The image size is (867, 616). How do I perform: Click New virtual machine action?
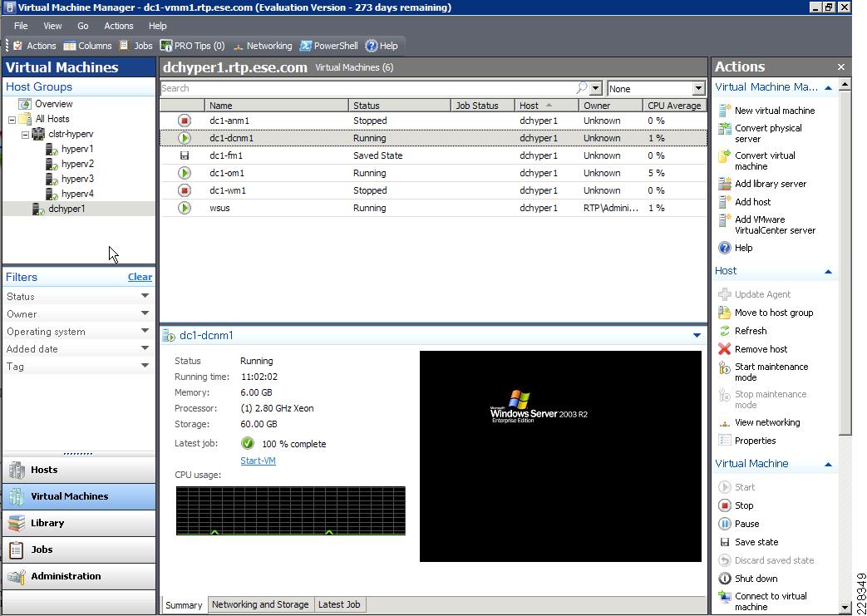(x=766, y=111)
